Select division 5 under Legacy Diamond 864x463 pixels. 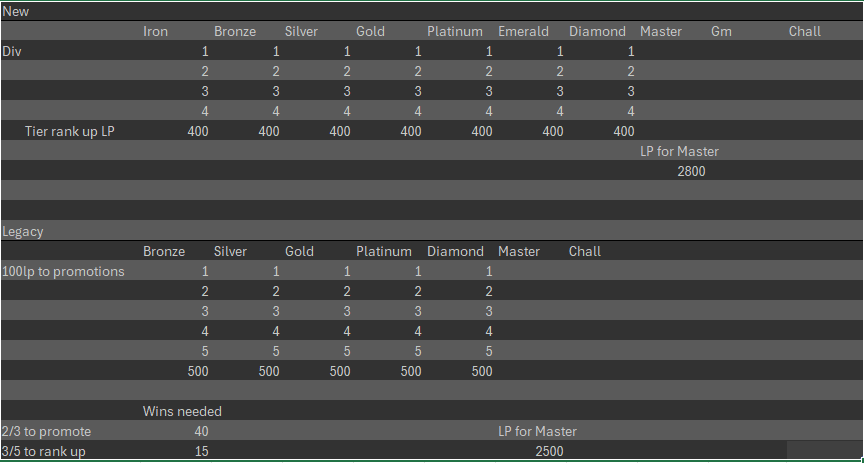(x=489, y=352)
